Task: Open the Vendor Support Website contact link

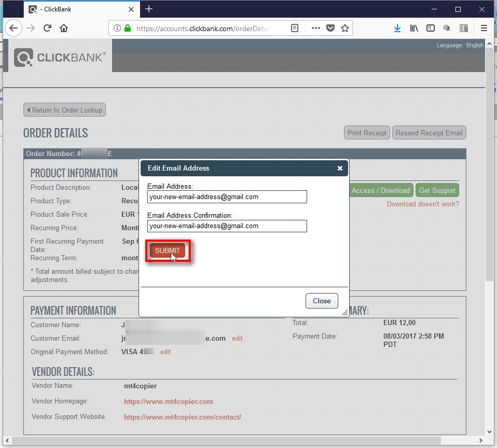Action: coord(182,417)
